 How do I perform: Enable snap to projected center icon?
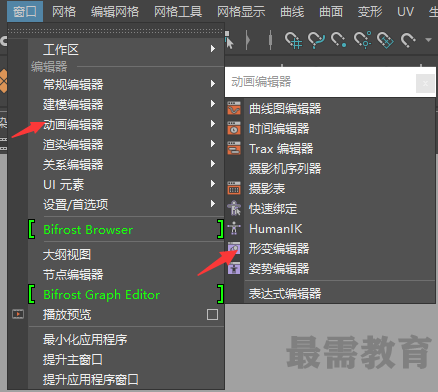click(x=363, y=40)
